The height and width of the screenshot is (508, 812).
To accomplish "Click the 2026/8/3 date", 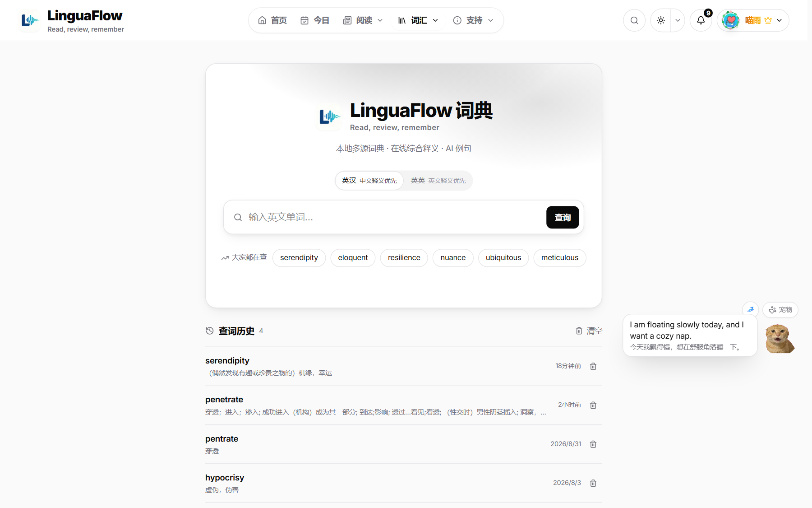I will click(x=567, y=483).
